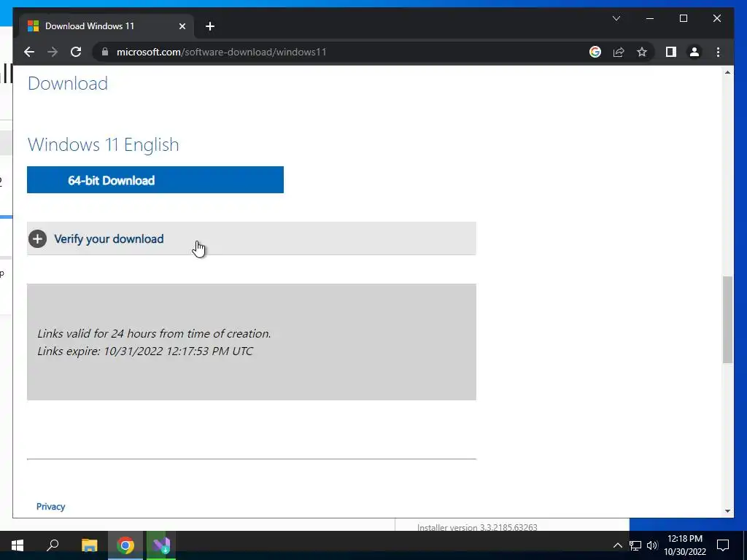Image resolution: width=747 pixels, height=560 pixels.
Task: Click the Links expire date text
Action: click(145, 351)
